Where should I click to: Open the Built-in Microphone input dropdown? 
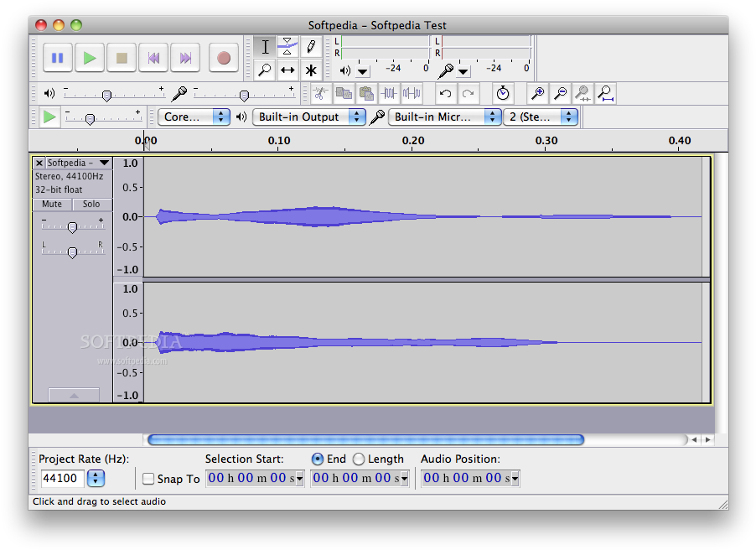click(x=444, y=117)
